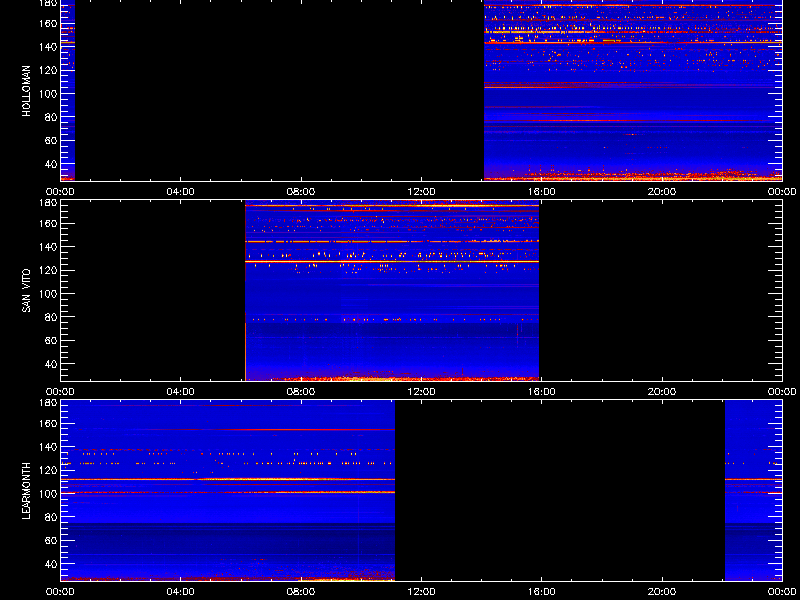Select the 60 frequency label on Holloman axis
The height and width of the screenshot is (600, 800).
point(52,141)
